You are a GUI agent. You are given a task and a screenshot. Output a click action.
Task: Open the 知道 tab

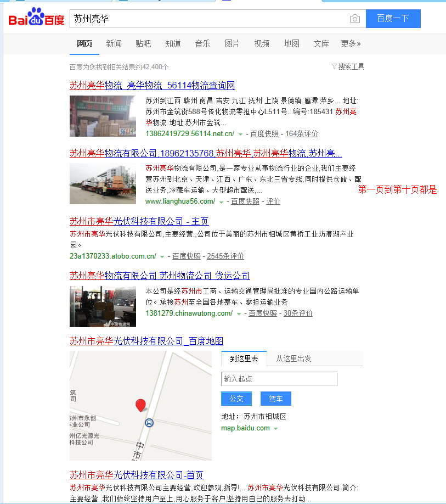pyautogui.click(x=173, y=44)
